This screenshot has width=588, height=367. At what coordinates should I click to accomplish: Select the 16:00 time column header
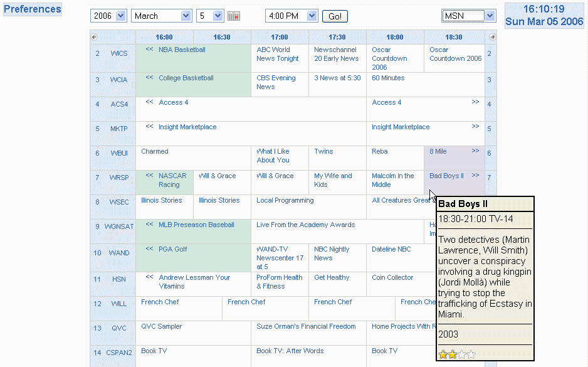(x=164, y=37)
